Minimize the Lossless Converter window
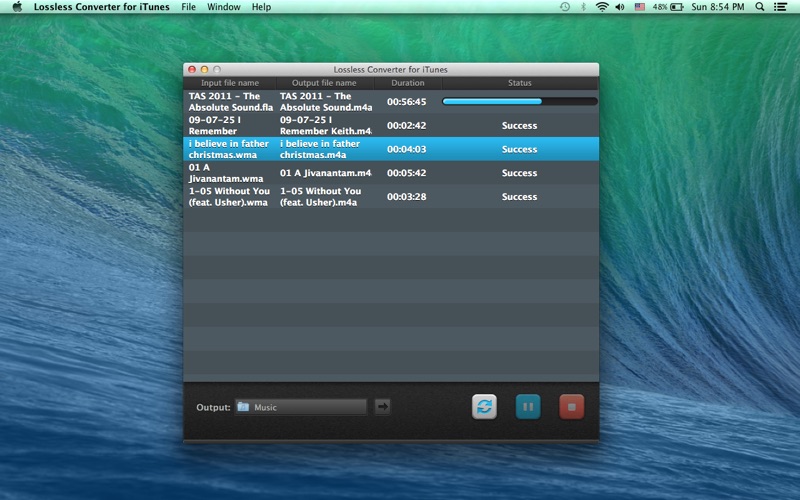The image size is (800, 500). point(204,69)
